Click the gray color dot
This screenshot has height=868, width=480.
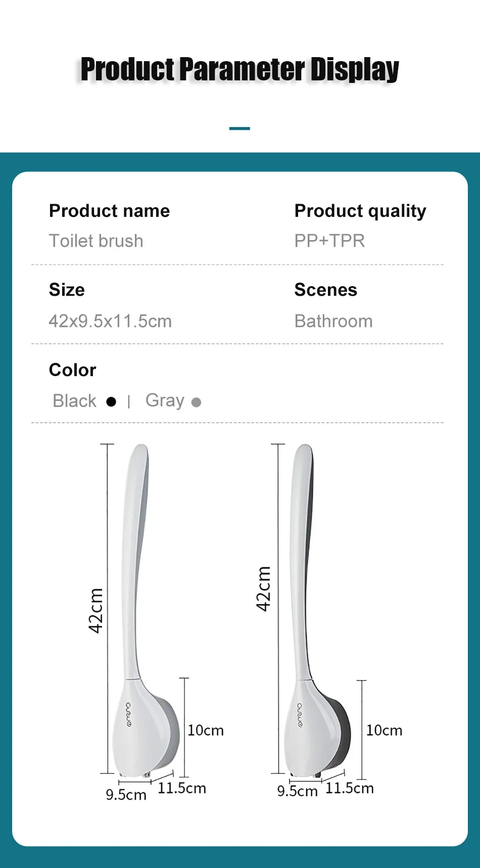point(197,402)
